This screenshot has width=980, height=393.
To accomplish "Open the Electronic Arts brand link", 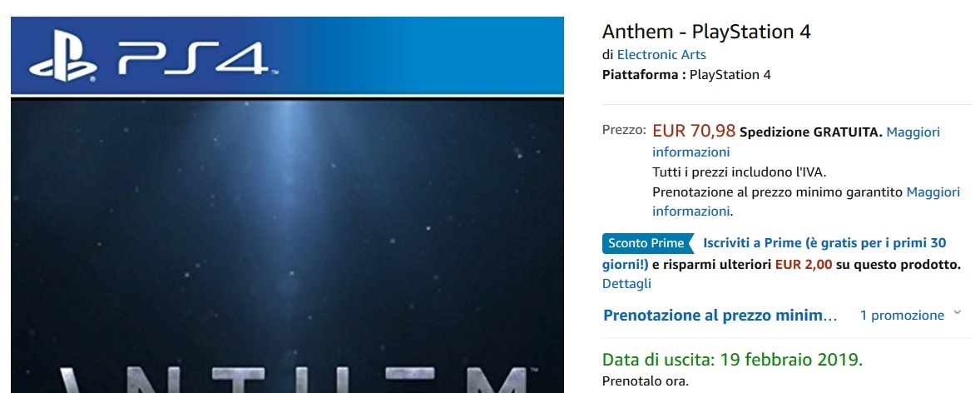I will point(661,54).
